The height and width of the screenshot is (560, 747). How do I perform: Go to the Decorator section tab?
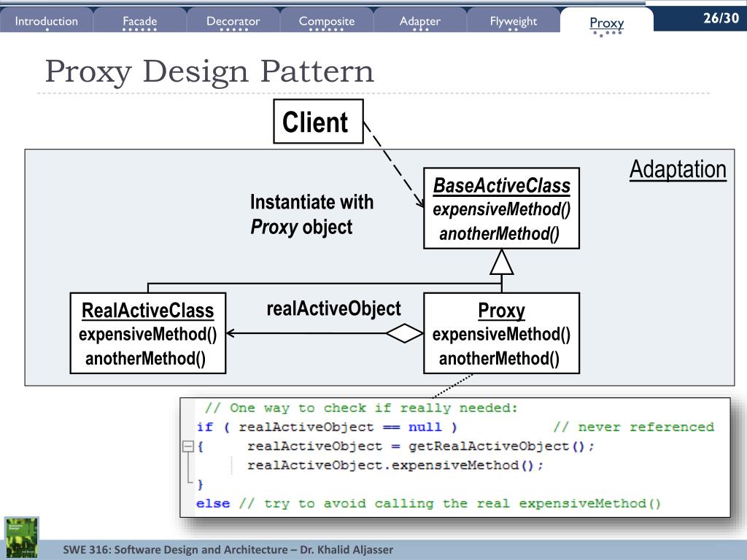coord(233,21)
